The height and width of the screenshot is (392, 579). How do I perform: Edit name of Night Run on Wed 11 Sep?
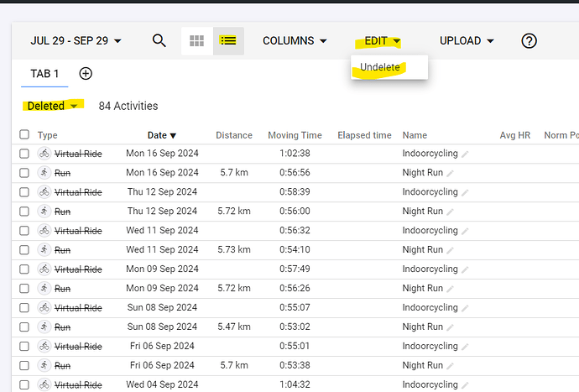[x=450, y=250]
